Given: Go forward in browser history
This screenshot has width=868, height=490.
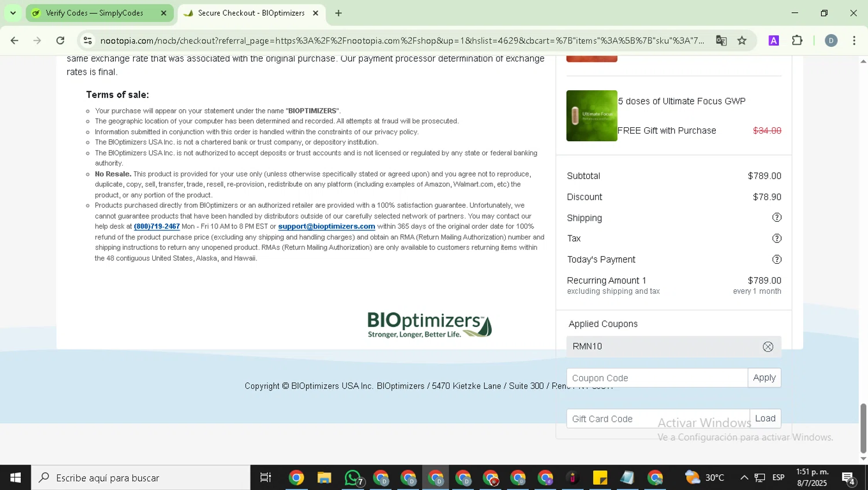Looking at the screenshot, I should [x=37, y=40].
